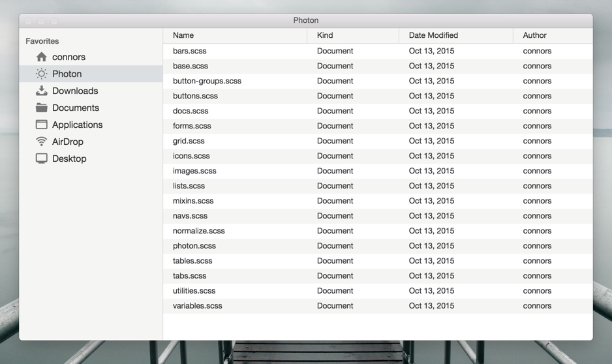This screenshot has height=364, width=612.
Task: Select the buttons.scss file
Action: click(x=378, y=96)
